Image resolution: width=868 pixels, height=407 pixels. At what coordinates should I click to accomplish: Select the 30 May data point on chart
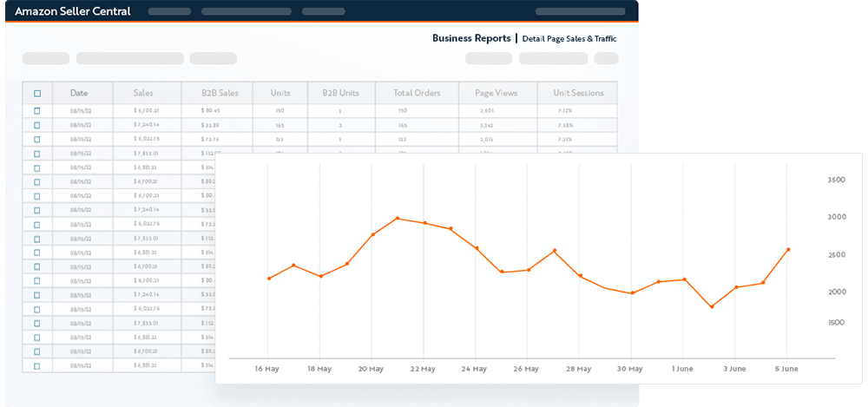(632, 293)
